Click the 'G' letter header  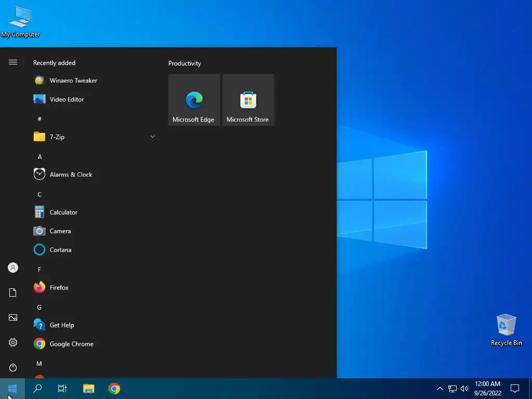click(39, 308)
